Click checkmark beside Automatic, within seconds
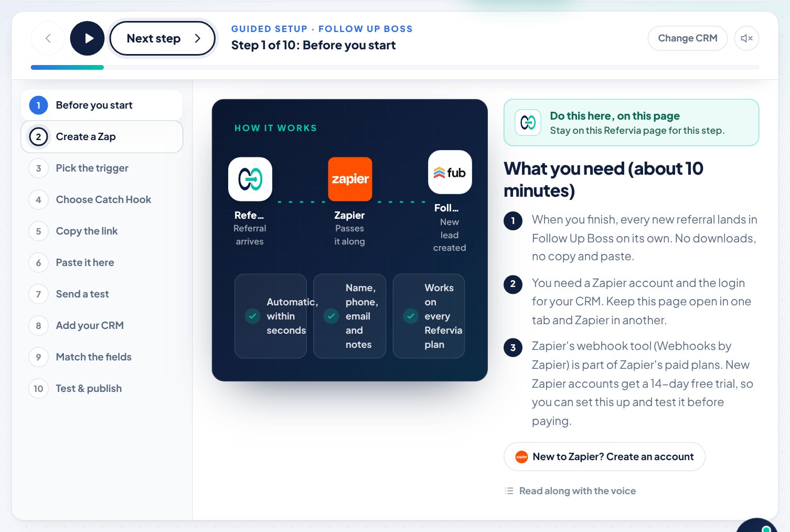 tap(252, 316)
